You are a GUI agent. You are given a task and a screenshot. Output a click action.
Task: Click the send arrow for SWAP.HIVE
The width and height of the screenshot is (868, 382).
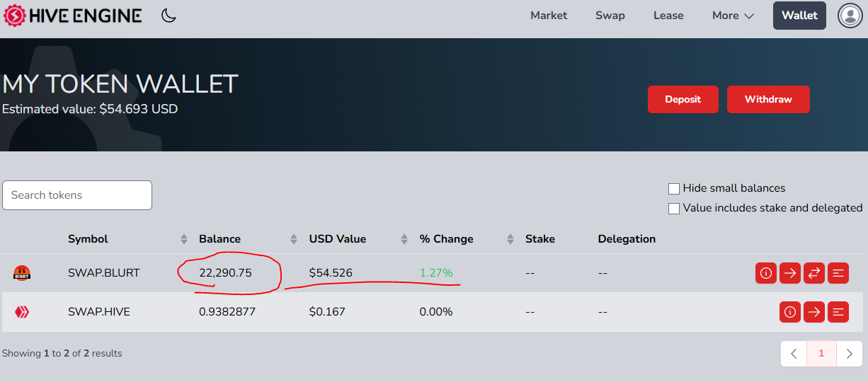814,312
